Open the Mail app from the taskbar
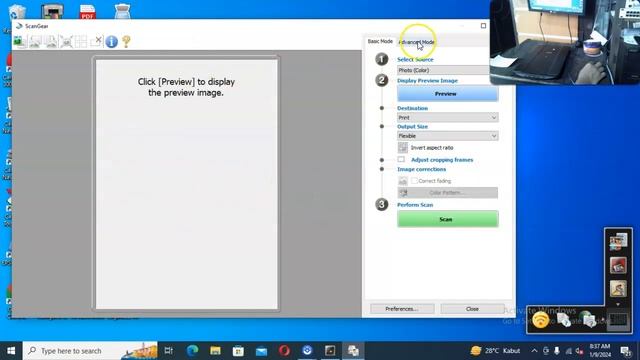The height and width of the screenshot is (360, 640). [x=261, y=350]
